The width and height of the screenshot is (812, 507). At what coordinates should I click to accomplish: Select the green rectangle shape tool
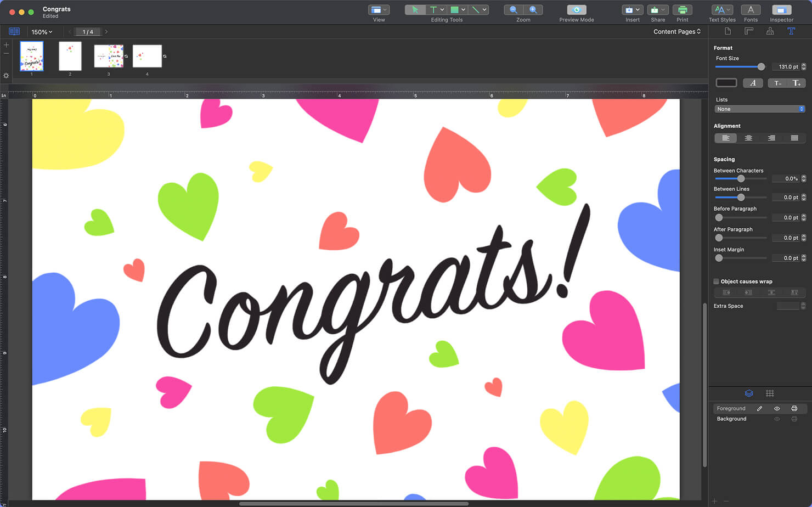tap(454, 10)
